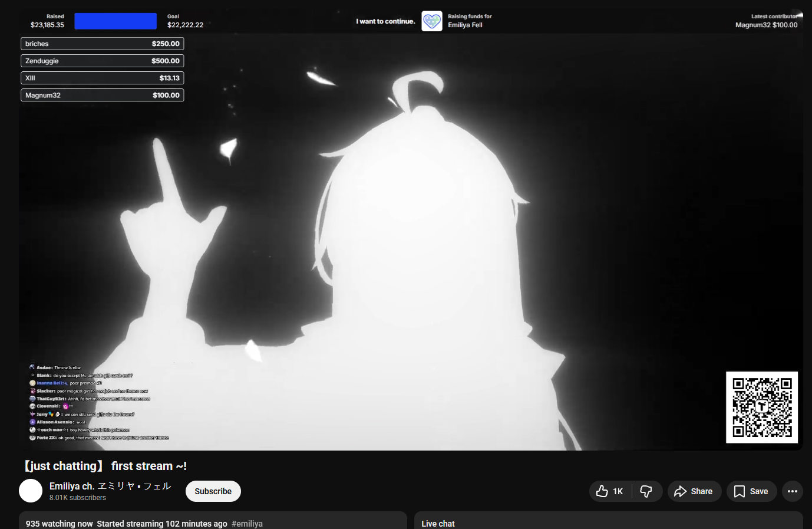Open the channel's round avatar
Image resolution: width=812 pixels, height=529 pixels.
point(31,491)
